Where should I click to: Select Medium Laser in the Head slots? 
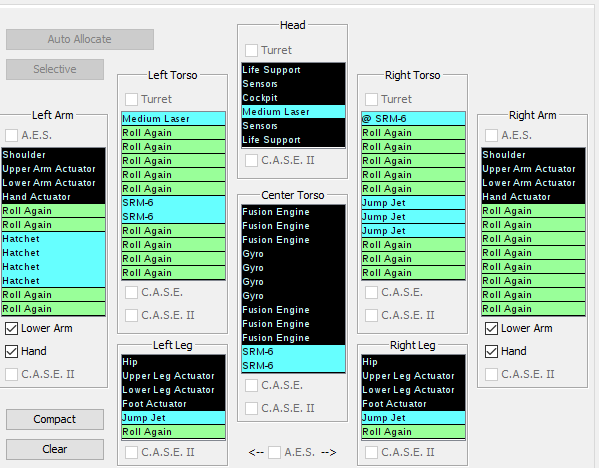coord(293,112)
